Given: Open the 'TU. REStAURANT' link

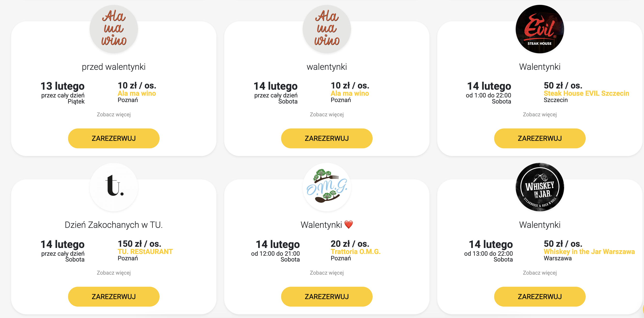Looking at the screenshot, I should click(145, 251).
